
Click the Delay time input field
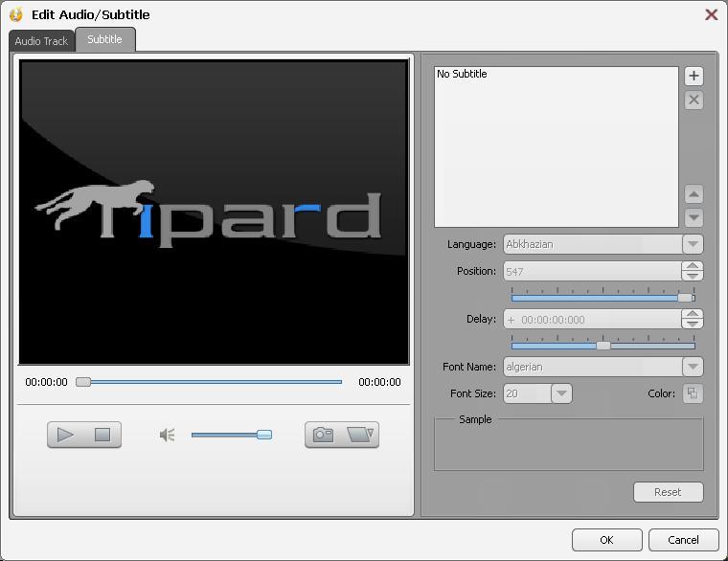[x=592, y=319]
